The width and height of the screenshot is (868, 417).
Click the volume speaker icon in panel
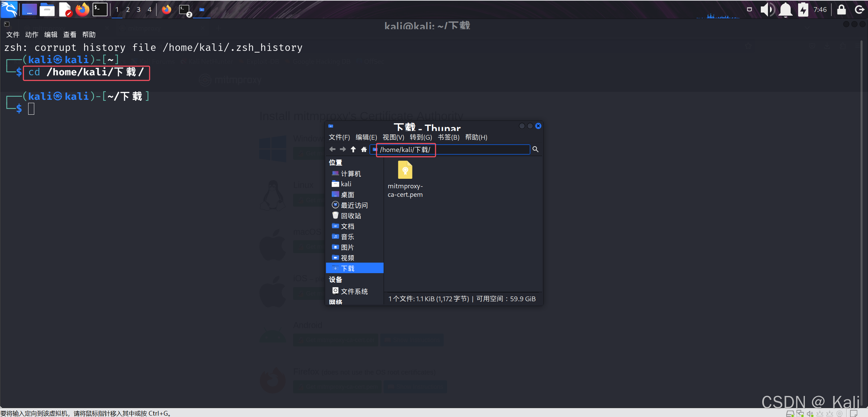(767, 10)
